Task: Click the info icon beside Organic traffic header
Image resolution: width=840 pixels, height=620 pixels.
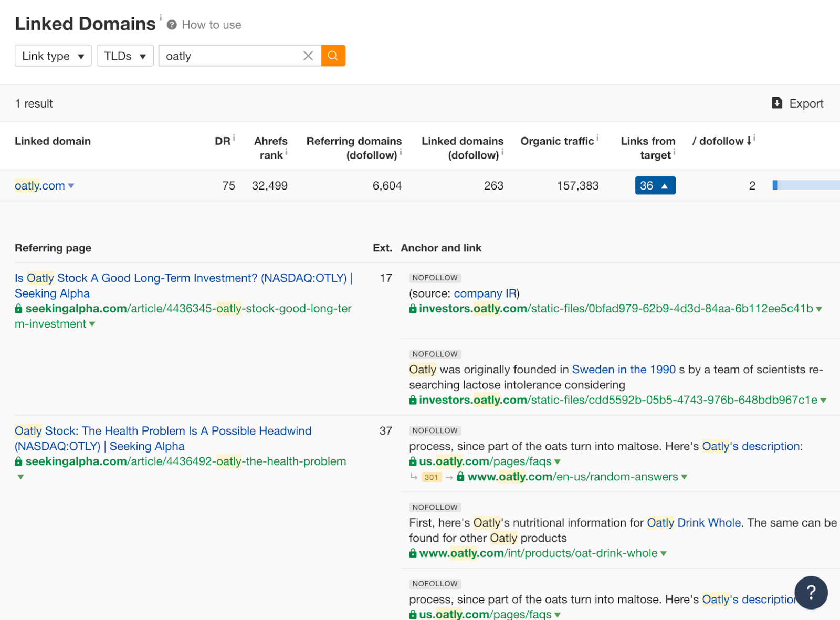Action: point(597,138)
